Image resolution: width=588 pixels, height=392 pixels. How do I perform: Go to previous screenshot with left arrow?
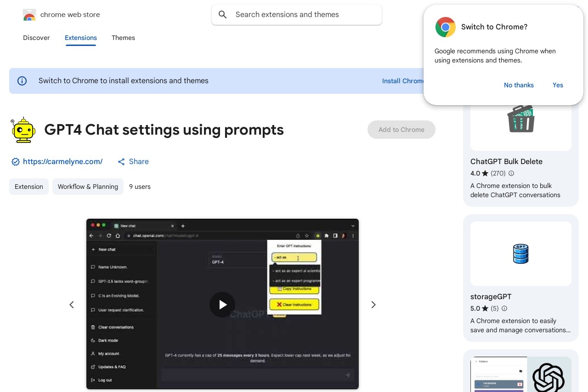[x=72, y=305]
